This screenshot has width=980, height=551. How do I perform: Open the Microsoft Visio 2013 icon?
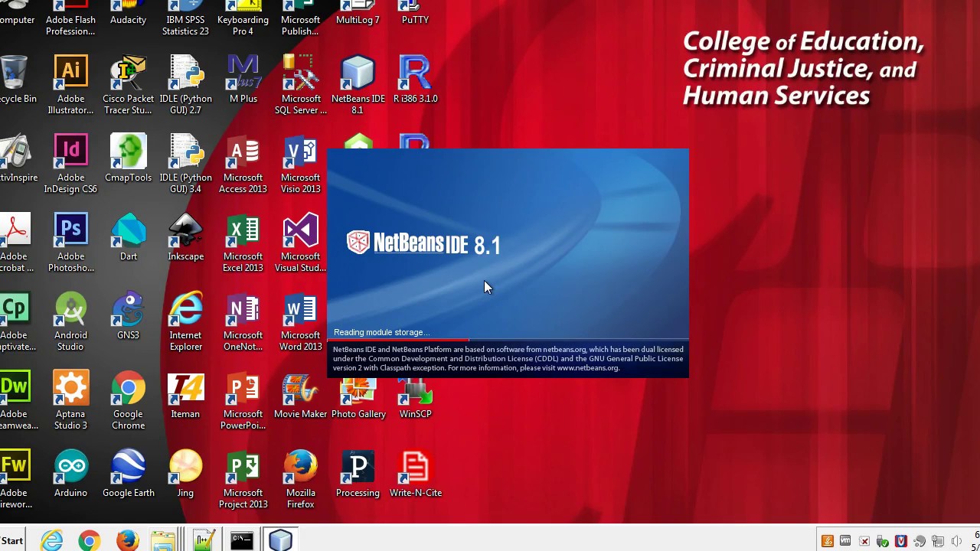coord(301,163)
